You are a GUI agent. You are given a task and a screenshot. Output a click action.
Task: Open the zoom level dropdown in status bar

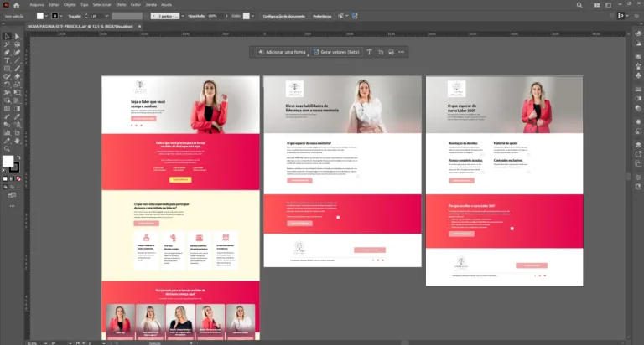45,343
